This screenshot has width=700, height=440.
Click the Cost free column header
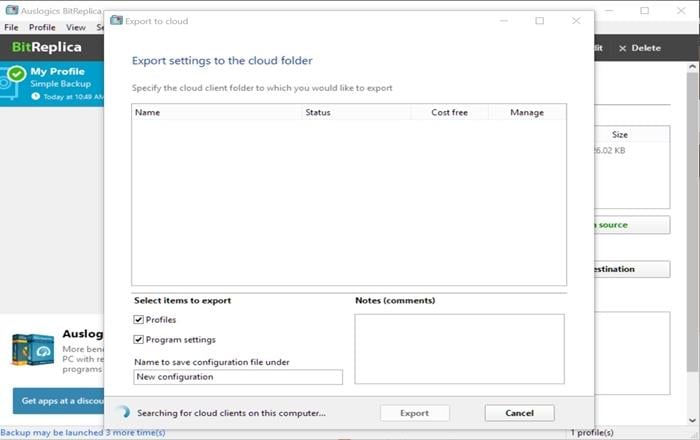coord(450,112)
